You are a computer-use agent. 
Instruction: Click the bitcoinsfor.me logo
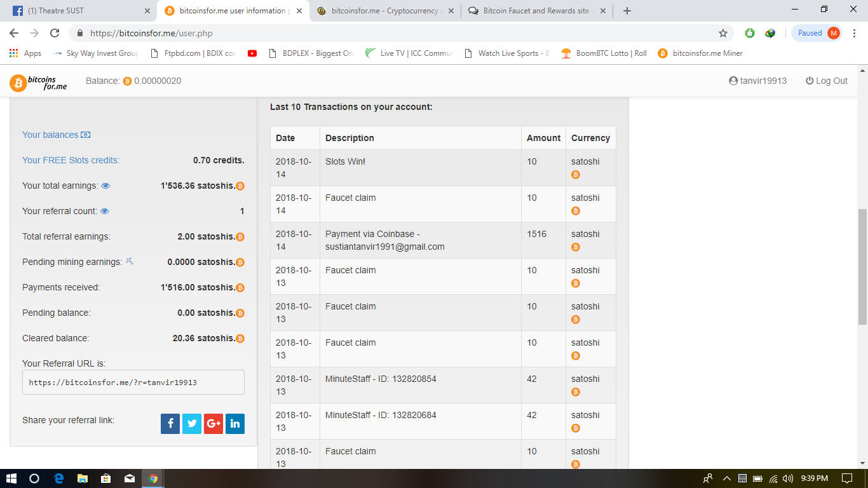38,83
